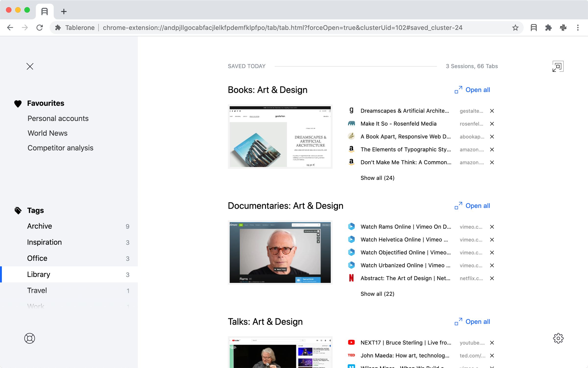Select Personal accounts in Favourites sidebar

(x=58, y=118)
